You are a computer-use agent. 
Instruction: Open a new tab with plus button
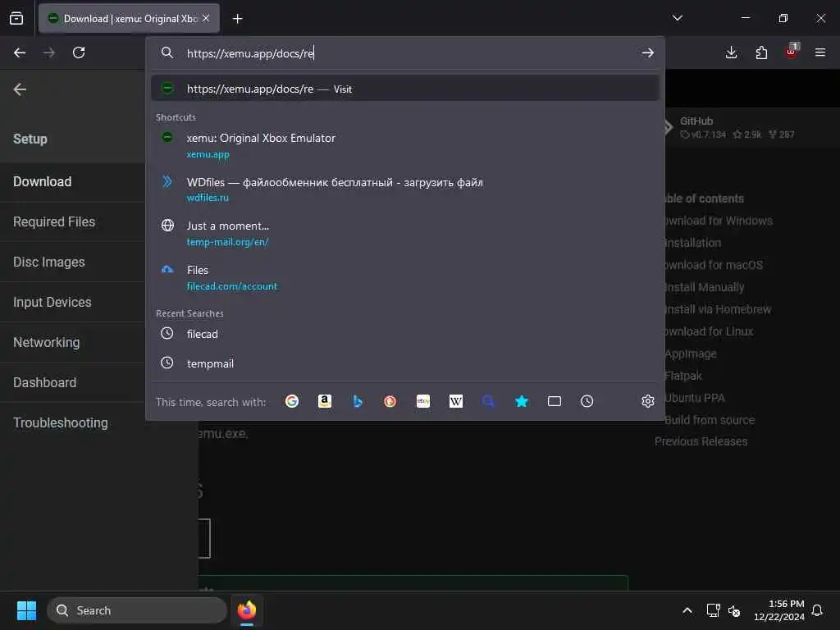pos(237,19)
